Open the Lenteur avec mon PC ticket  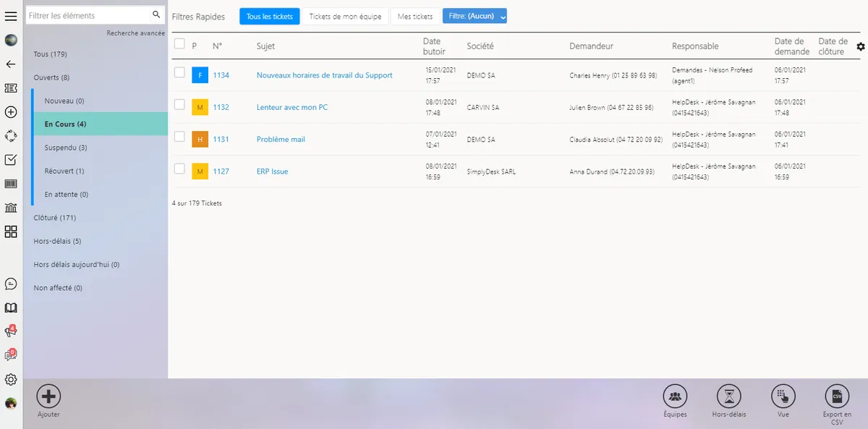(292, 107)
